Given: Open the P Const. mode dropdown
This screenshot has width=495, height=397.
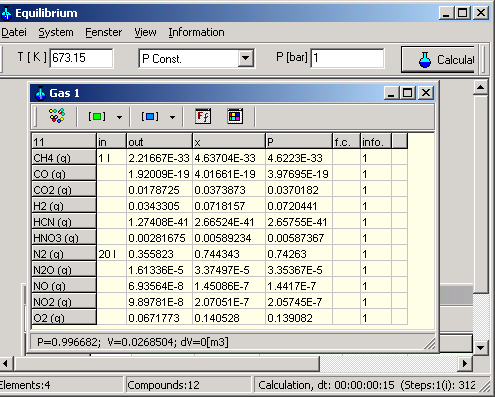Looking at the screenshot, I should pos(245,58).
